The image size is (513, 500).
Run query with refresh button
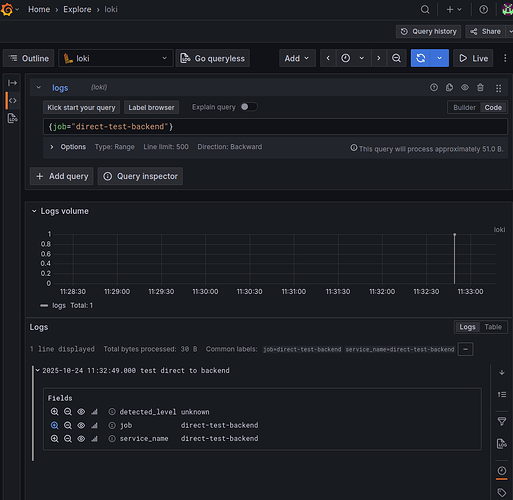click(x=421, y=58)
